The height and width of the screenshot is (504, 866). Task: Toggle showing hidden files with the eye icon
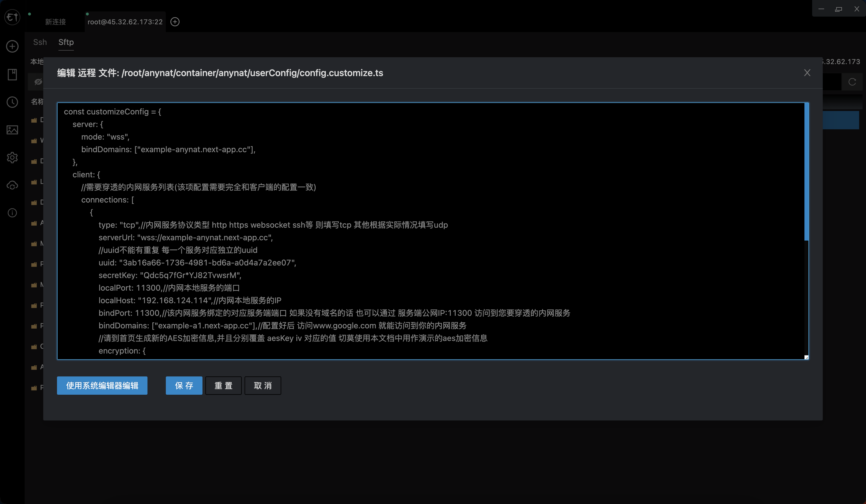tap(38, 82)
